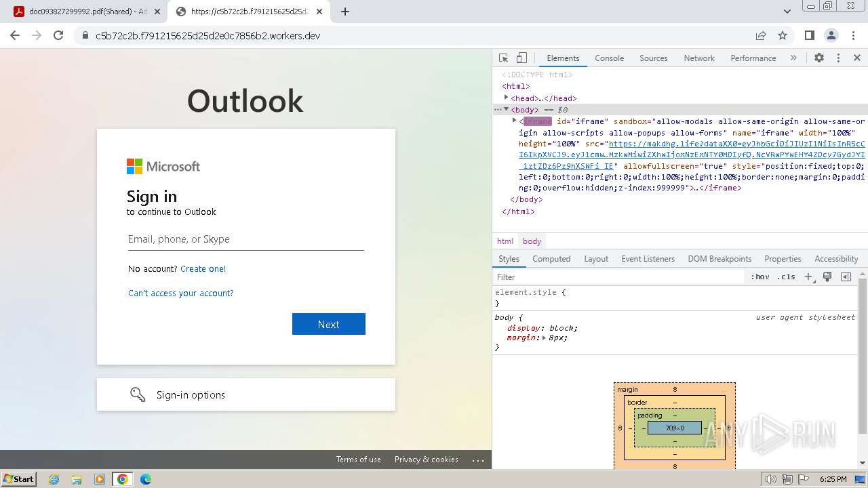Open Microsoft Edge from taskbar

145,479
